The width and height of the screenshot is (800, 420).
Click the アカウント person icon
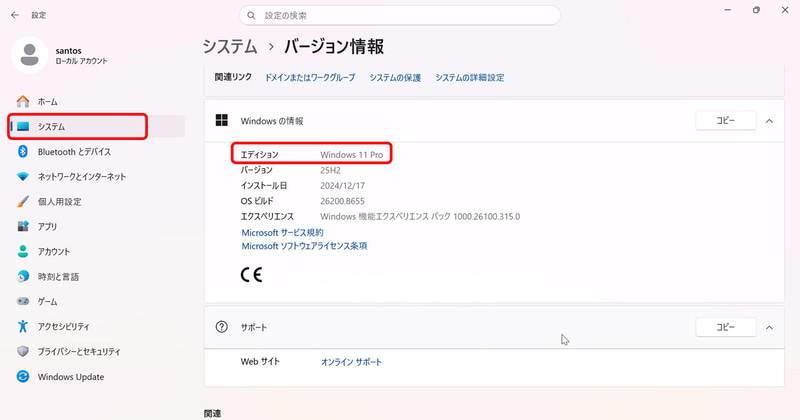coord(23,252)
